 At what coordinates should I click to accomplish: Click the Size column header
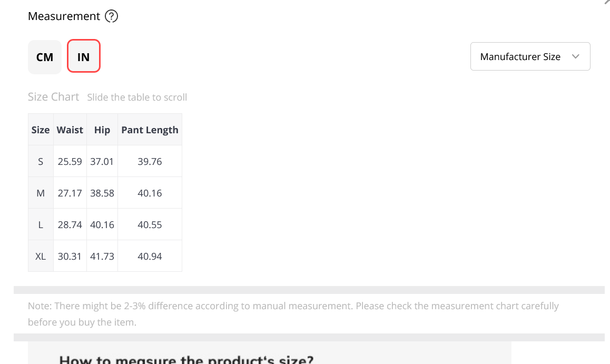(x=41, y=130)
